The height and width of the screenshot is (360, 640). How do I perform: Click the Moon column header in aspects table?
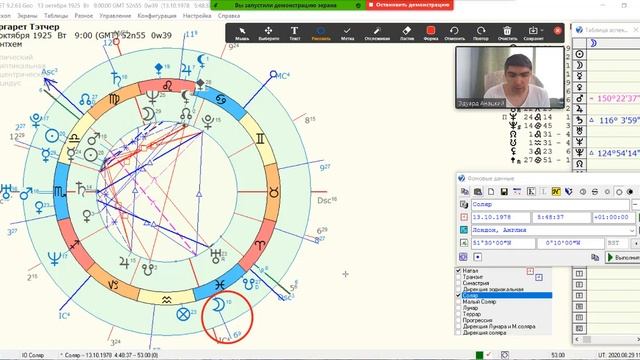pos(594,43)
